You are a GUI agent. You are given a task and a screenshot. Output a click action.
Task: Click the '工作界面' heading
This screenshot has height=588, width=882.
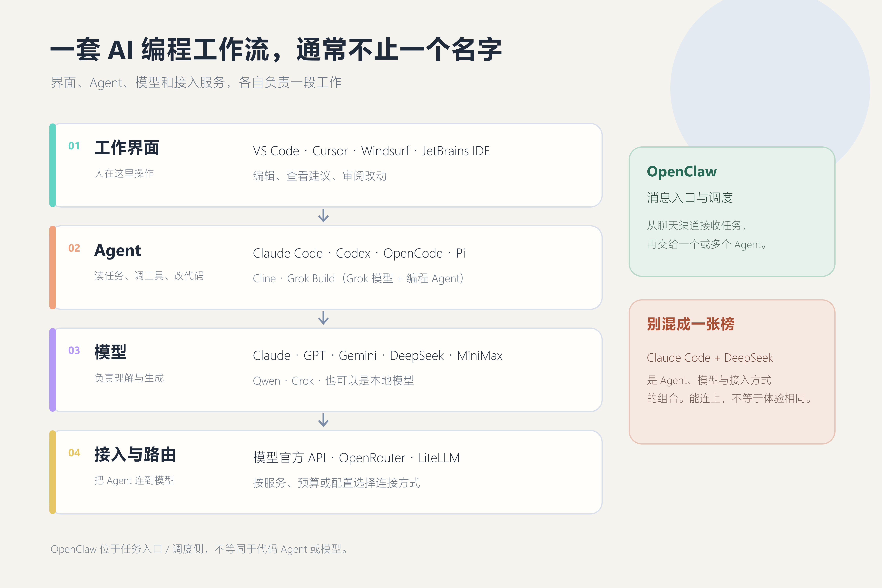pos(127,147)
